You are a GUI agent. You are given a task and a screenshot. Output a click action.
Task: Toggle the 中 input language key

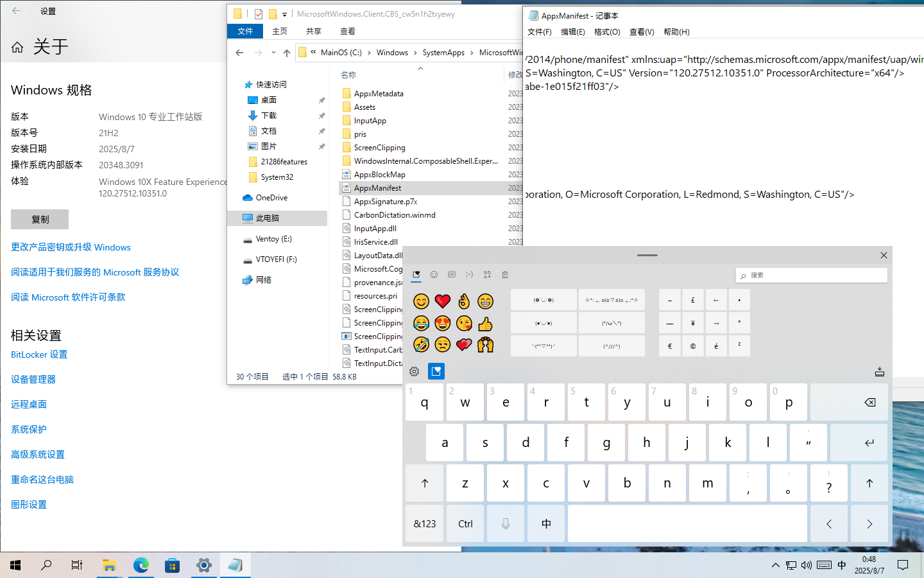coord(546,523)
